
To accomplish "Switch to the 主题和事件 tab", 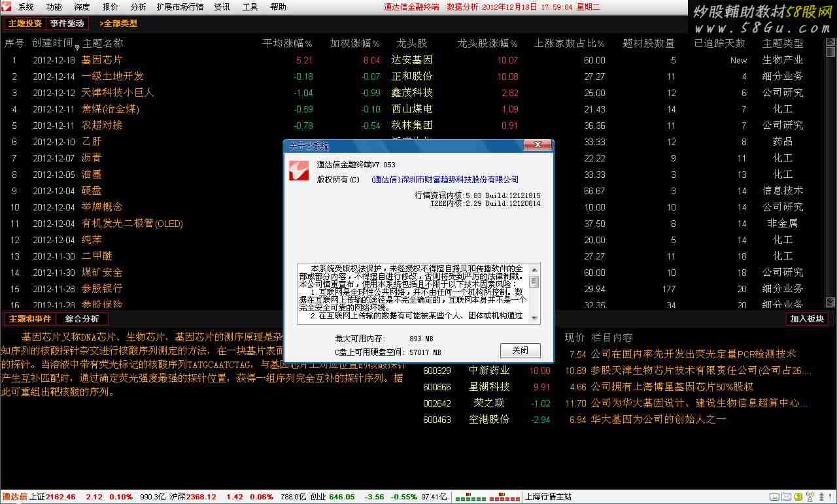I will point(29,319).
